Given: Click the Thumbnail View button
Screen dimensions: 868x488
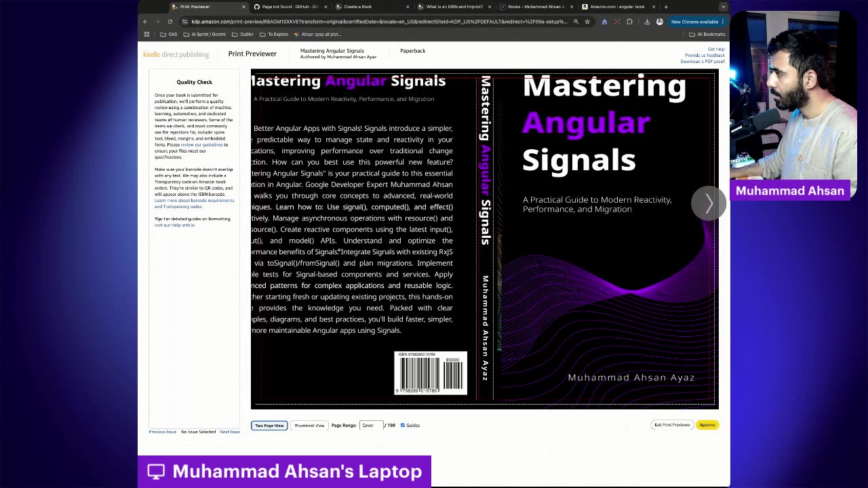Looking at the screenshot, I should 309,425.
